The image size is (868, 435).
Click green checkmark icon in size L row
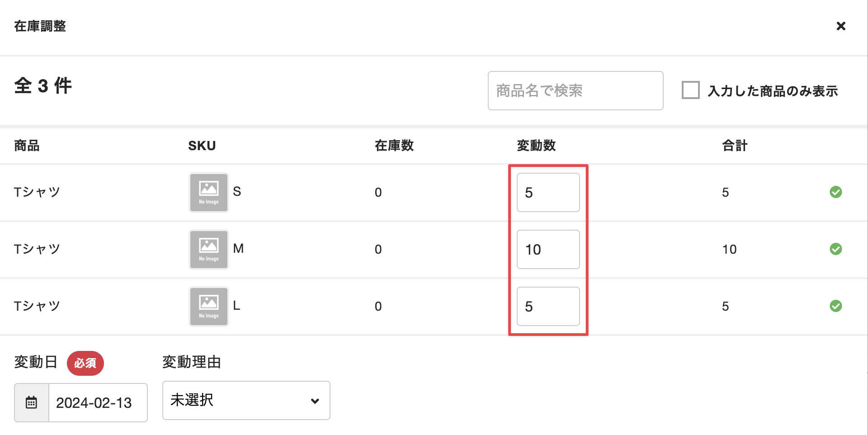pyautogui.click(x=835, y=306)
